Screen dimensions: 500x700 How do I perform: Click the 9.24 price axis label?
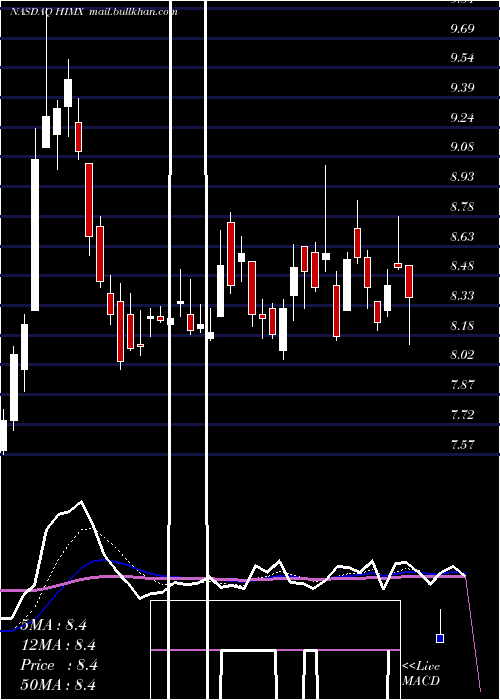[462, 118]
